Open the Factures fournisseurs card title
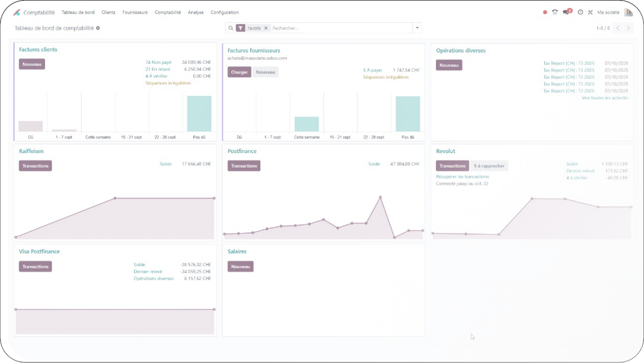 [x=254, y=51]
